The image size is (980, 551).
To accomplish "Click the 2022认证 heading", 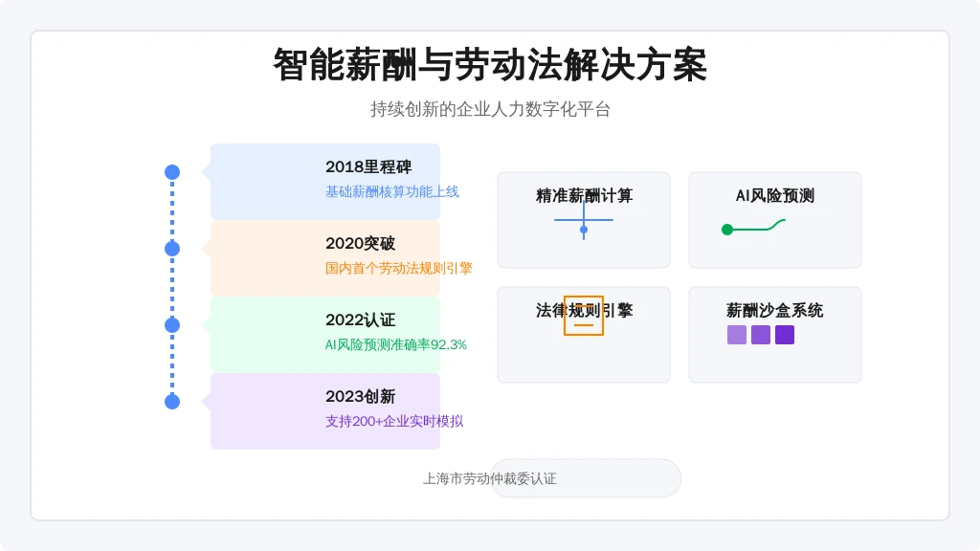I will click(361, 320).
